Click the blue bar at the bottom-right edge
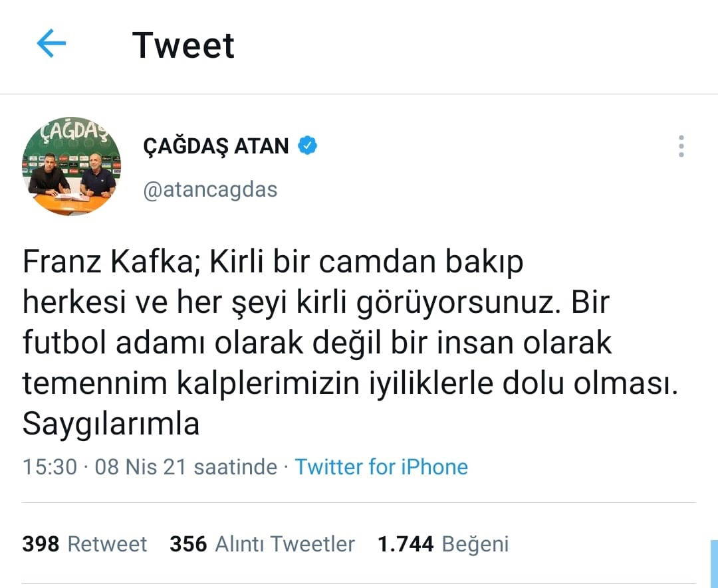 [714, 563]
